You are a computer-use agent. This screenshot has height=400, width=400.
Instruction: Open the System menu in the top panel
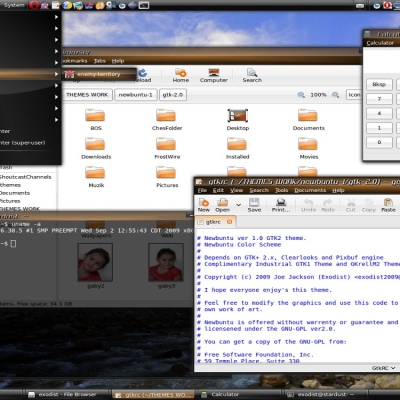tap(13, 5)
